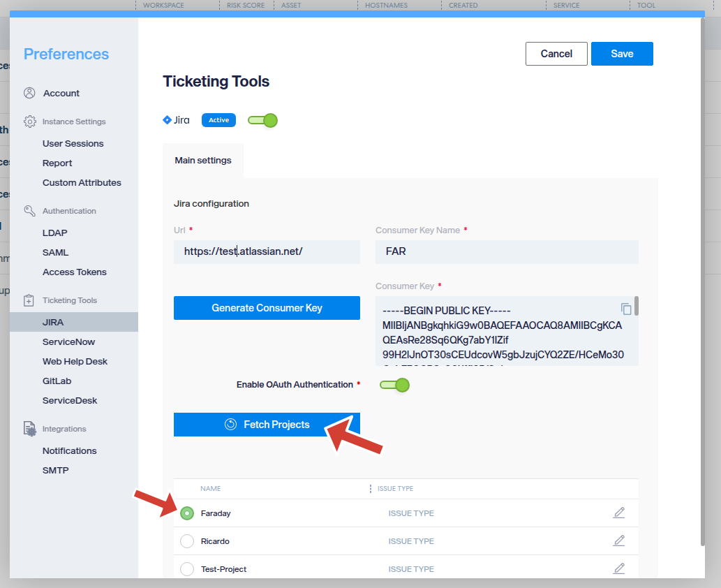Open Access Tokens settings

click(75, 272)
